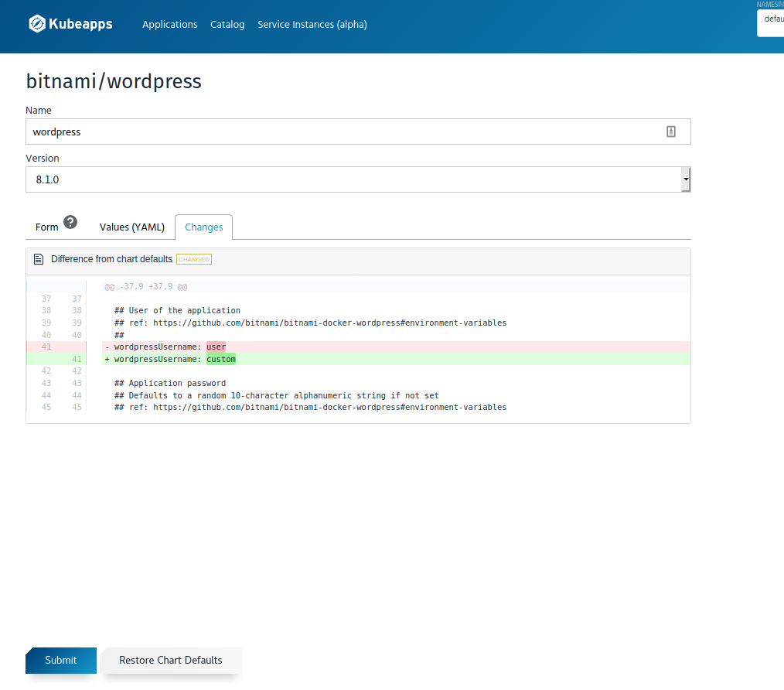Click the highlighted word 'user' in diff
The height and width of the screenshot is (690, 784).
point(216,347)
